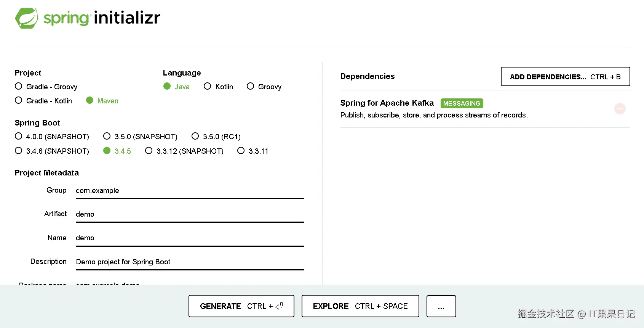The image size is (644, 328).
Task: Focus the Artifact text field
Action: coord(190,214)
